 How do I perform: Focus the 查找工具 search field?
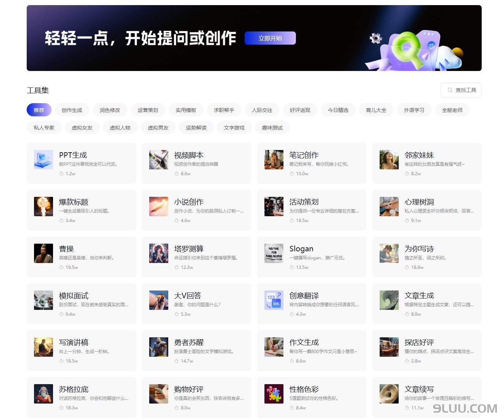pos(461,90)
